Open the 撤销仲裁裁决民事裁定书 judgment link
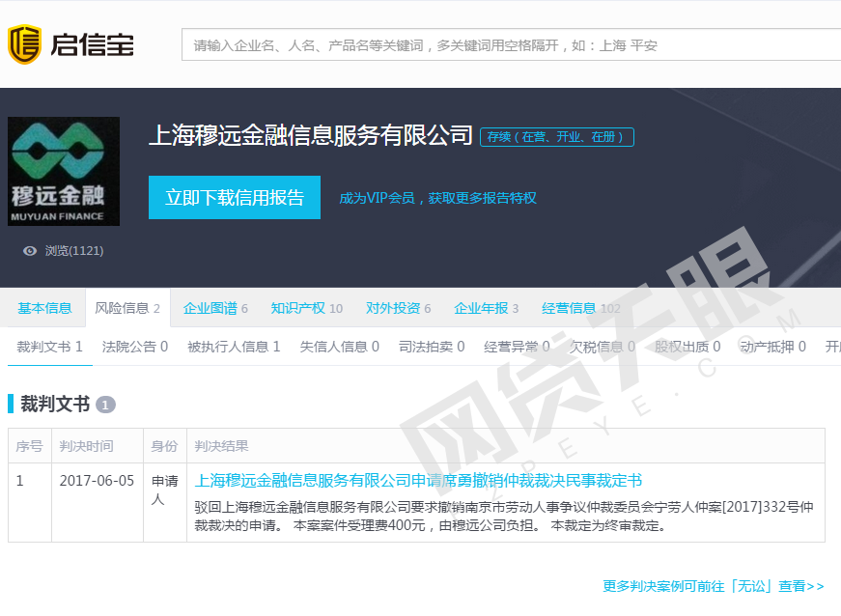This screenshot has height=616, width=841. (x=418, y=481)
